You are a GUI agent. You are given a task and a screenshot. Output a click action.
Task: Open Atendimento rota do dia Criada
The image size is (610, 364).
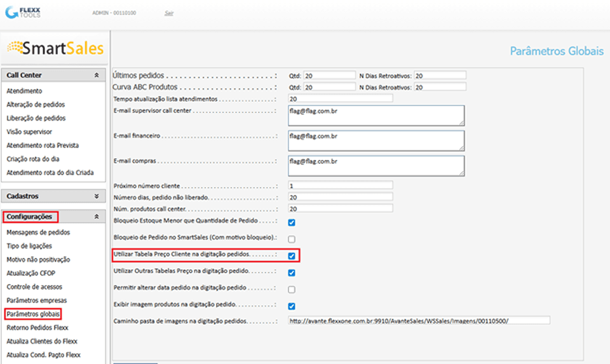click(x=50, y=172)
